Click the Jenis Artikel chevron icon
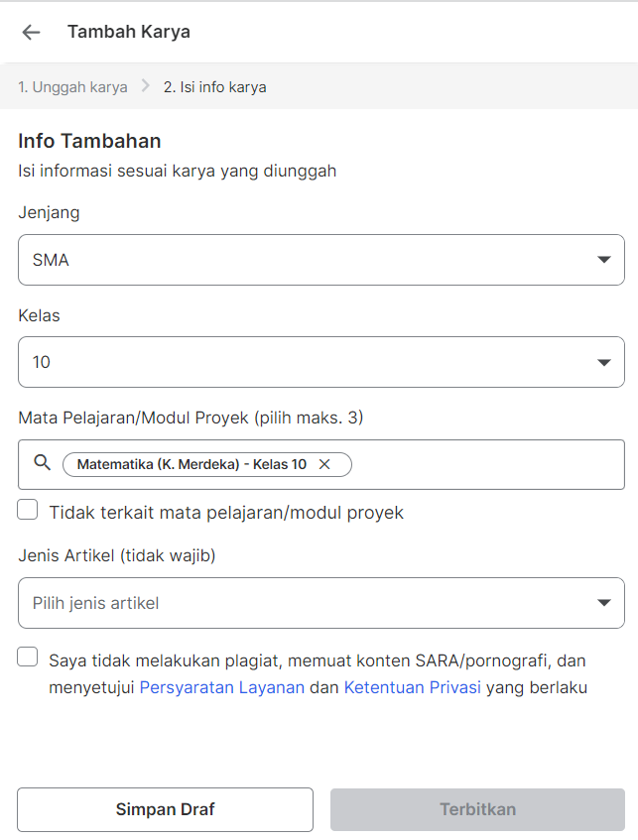The image size is (638, 840). [x=604, y=602]
